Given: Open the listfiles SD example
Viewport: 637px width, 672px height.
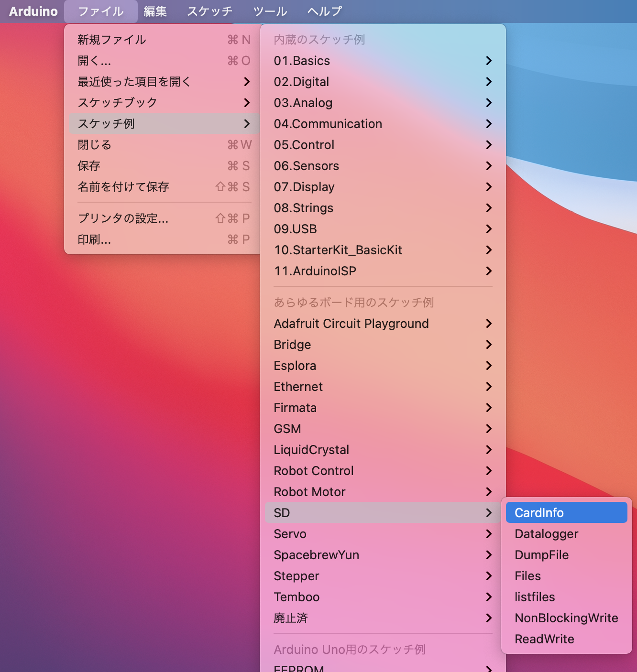Looking at the screenshot, I should pyautogui.click(x=566, y=597).
